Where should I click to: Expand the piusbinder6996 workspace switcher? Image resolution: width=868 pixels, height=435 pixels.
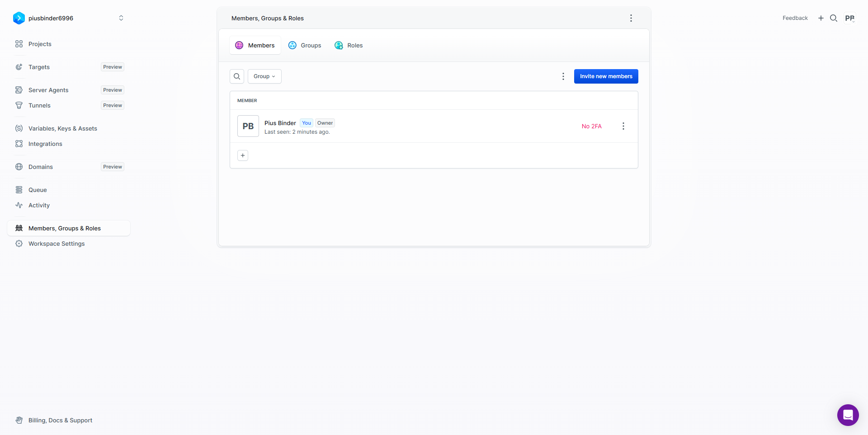121,18
